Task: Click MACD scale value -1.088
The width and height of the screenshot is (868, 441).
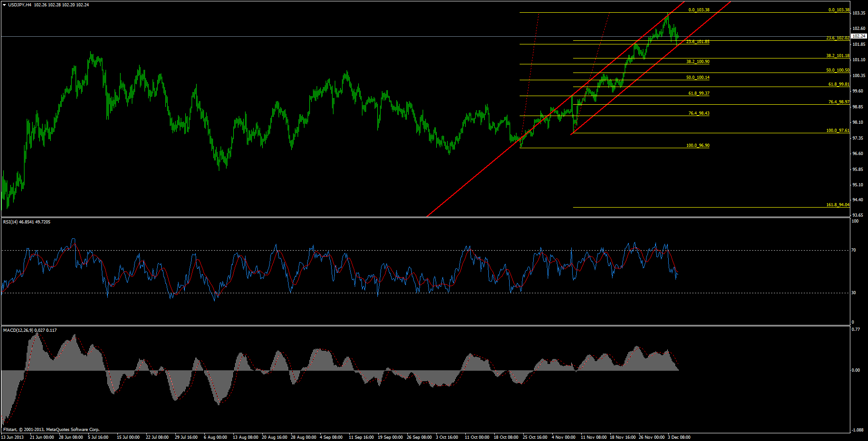Action: (857, 430)
